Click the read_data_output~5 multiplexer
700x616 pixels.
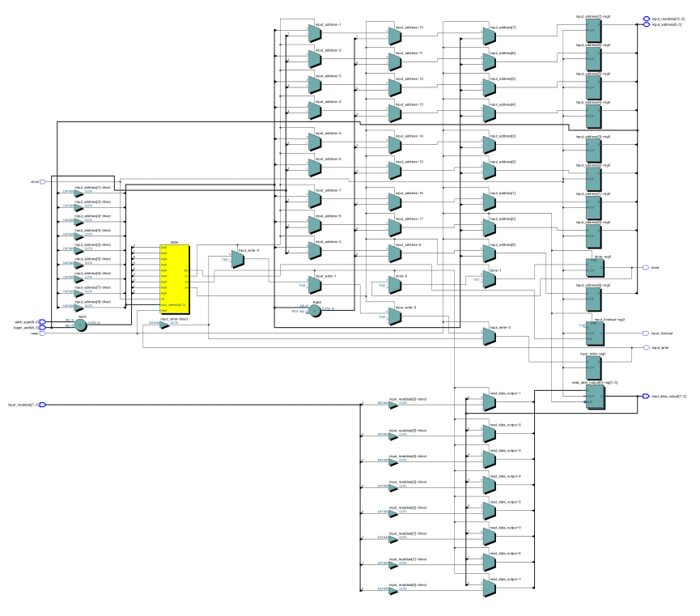coord(490,511)
